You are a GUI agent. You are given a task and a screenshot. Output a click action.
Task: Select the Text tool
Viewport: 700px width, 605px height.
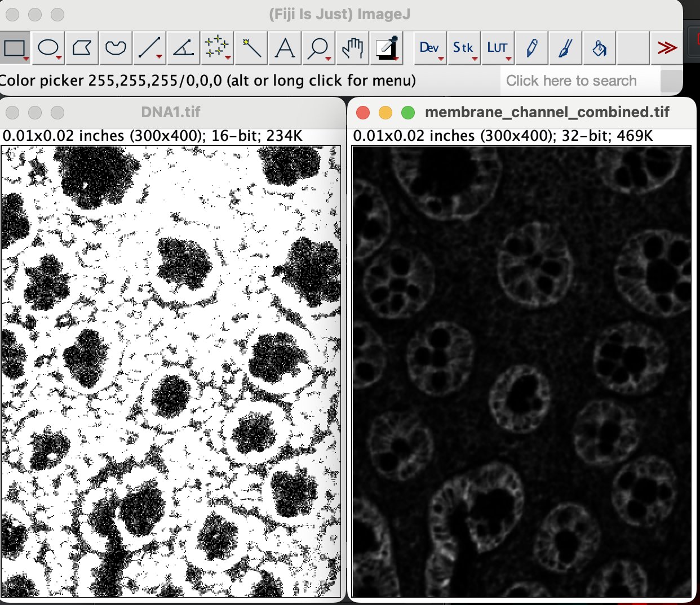point(285,48)
